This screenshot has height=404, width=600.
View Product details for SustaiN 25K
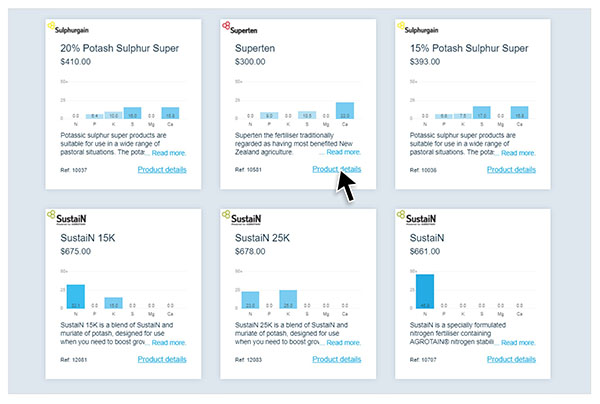pyautogui.click(x=337, y=358)
